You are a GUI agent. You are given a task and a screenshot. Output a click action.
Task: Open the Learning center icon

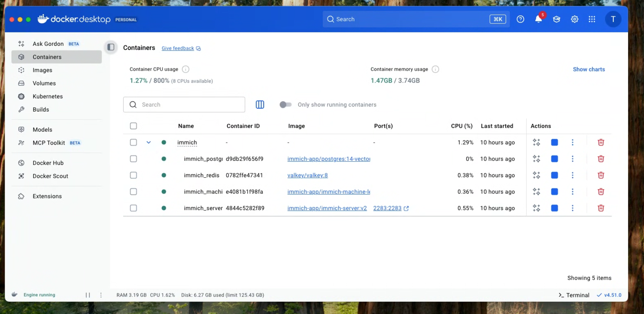coord(557,19)
